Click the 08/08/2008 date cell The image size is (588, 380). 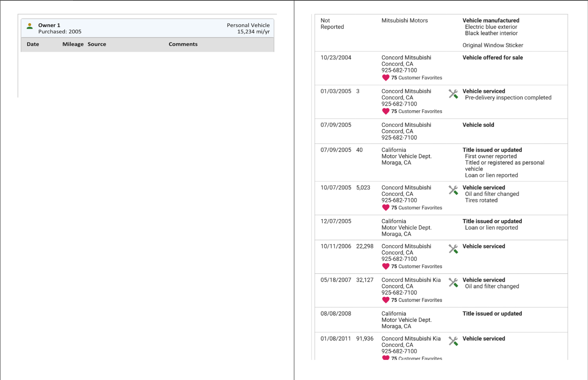[336, 314]
